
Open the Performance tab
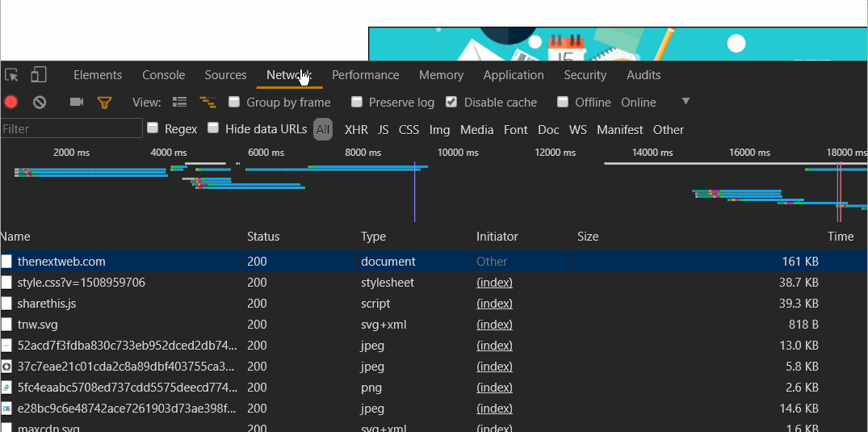coord(365,75)
